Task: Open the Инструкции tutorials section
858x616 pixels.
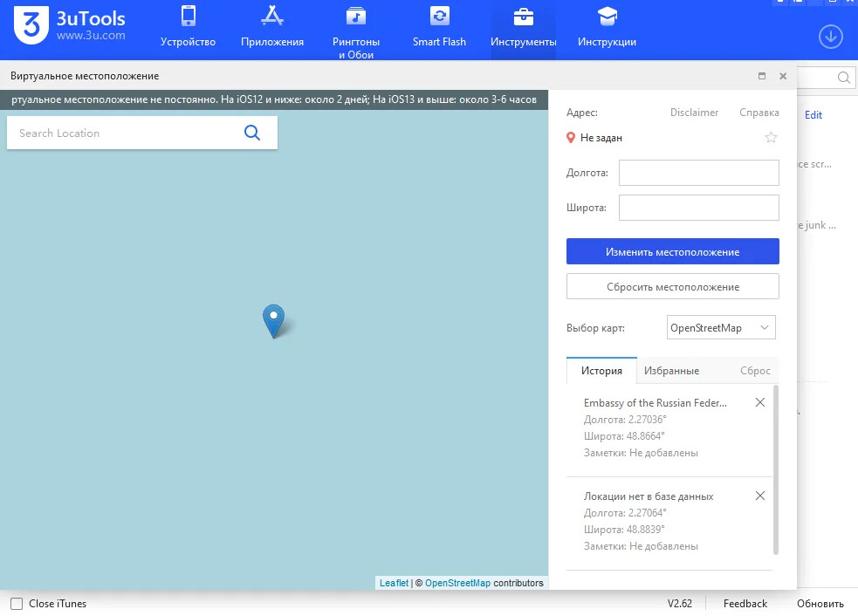Action: click(607, 28)
